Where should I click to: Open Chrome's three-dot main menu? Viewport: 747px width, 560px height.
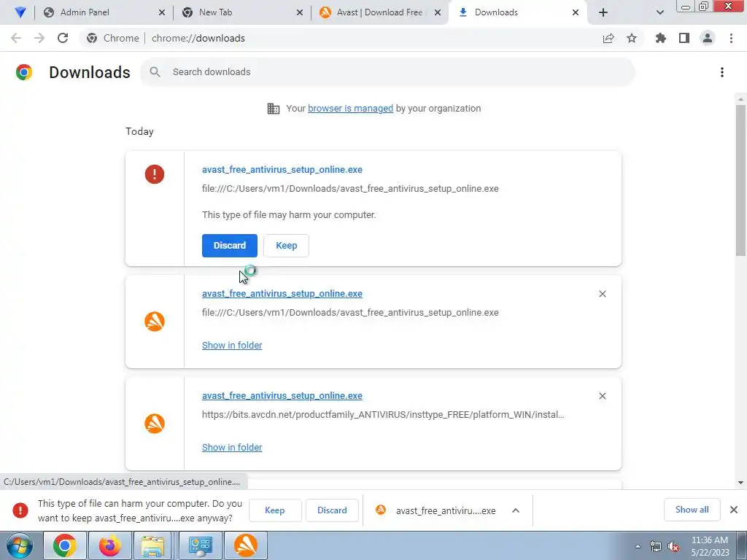pos(731,38)
